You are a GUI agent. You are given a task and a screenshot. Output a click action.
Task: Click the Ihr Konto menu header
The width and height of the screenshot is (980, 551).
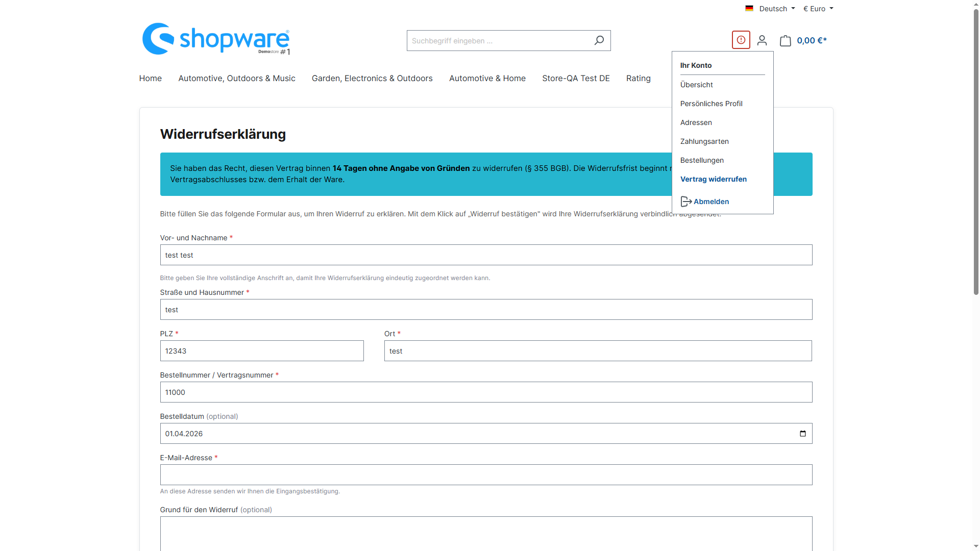(696, 65)
